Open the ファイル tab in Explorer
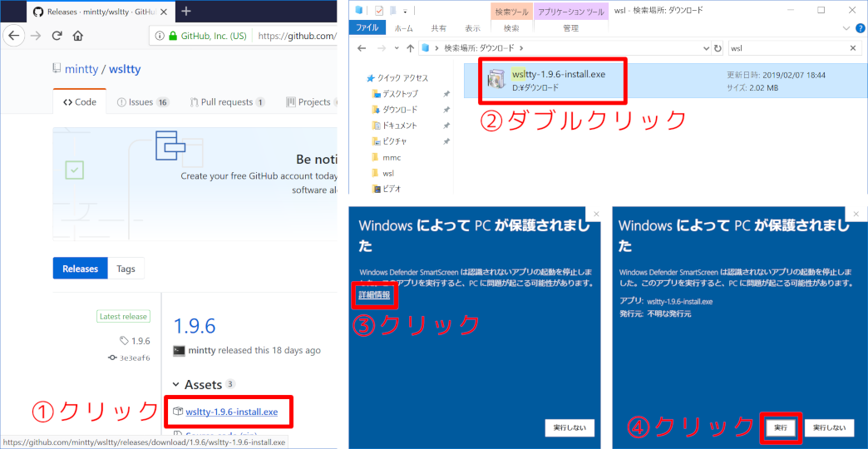The width and height of the screenshot is (868, 449). tap(367, 27)
